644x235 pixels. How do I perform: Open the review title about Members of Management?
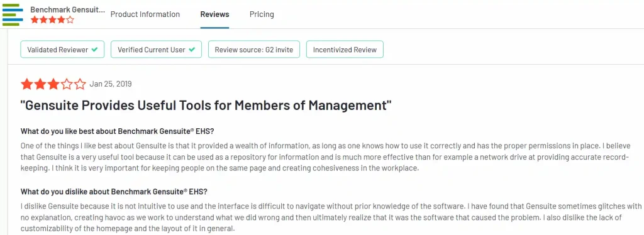pos(206,106)
